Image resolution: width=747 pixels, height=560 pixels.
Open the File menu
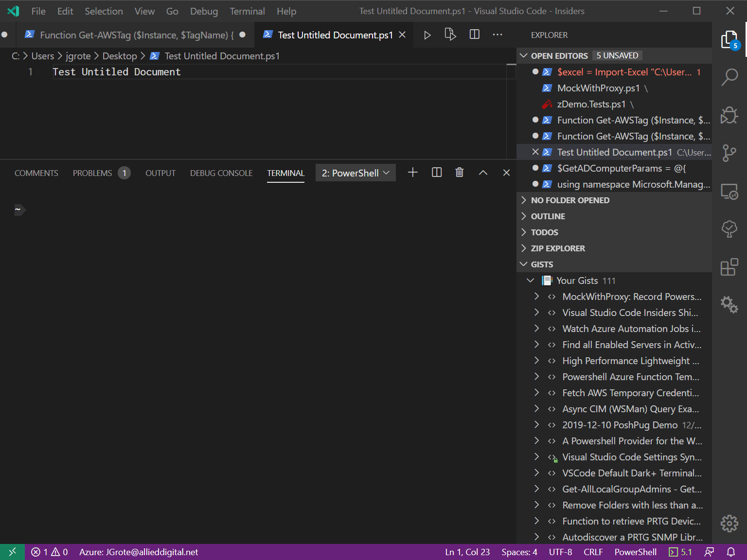pos(38,11)
